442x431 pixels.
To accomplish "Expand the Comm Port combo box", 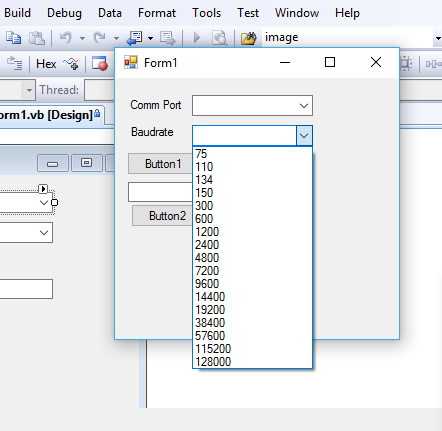I will [x=304, y=106].
